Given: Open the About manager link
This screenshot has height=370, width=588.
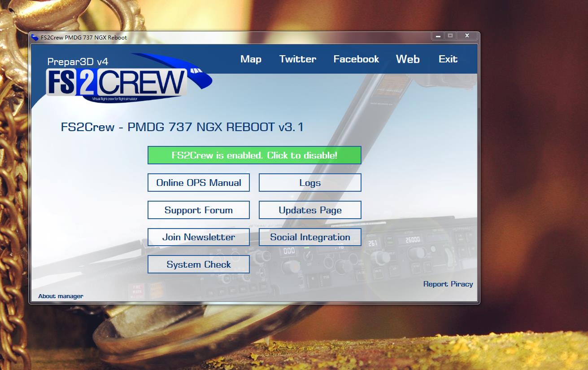Looking at the screenshot, I should pos(61,296).
